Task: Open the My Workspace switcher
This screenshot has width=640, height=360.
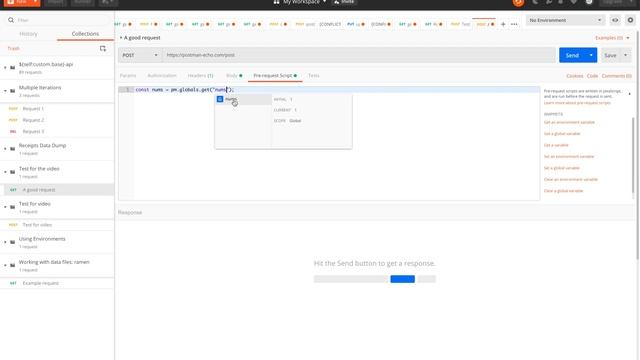Action: [x=300, y=2]
